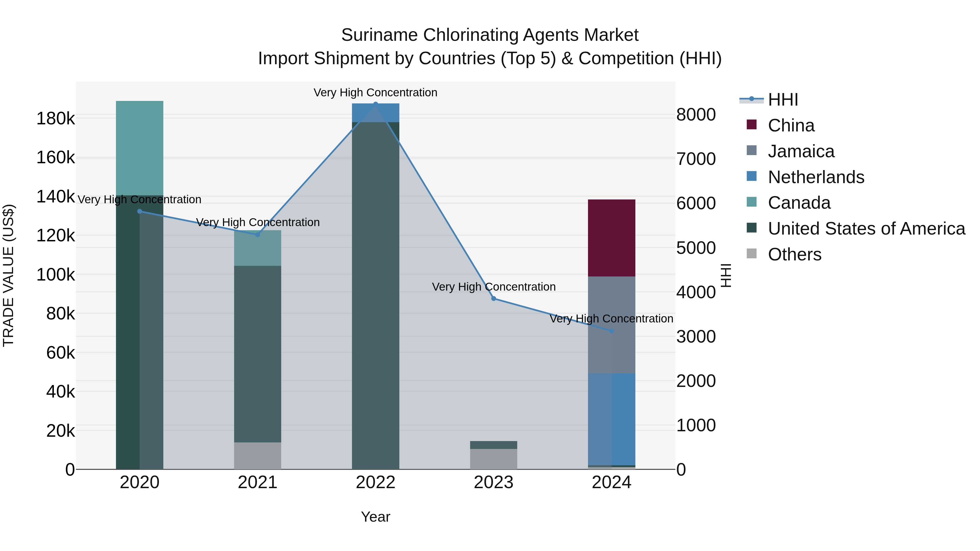Click the HHI line marker icon in legend
The width and height of the screenshot is (980, 551).
tap(752, 99)
